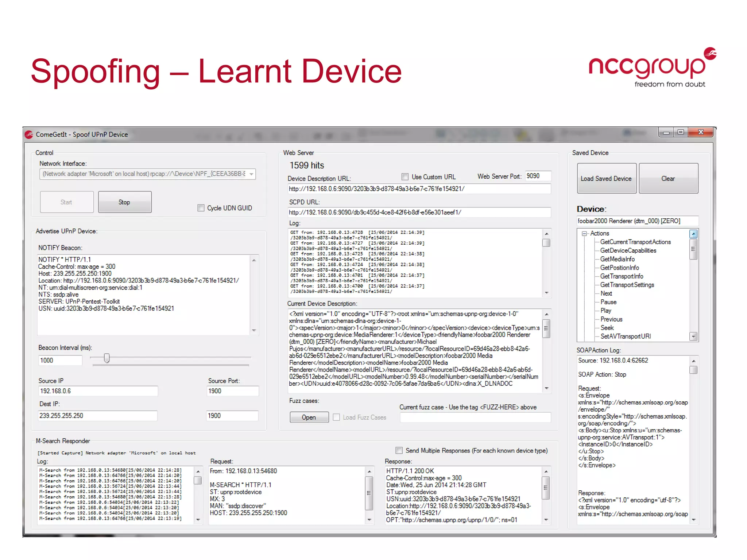Click up arrow of Actions tree scrollbar
The image size is (747, 560).
pos(694,234)
